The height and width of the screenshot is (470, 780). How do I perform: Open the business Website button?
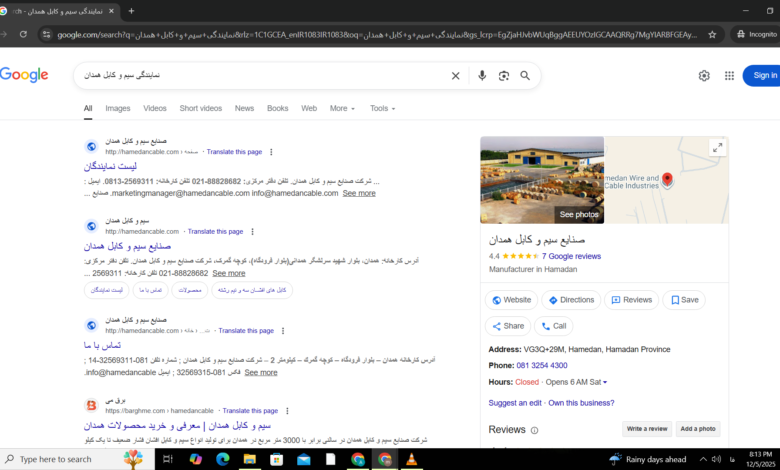[x=511, y=300]
